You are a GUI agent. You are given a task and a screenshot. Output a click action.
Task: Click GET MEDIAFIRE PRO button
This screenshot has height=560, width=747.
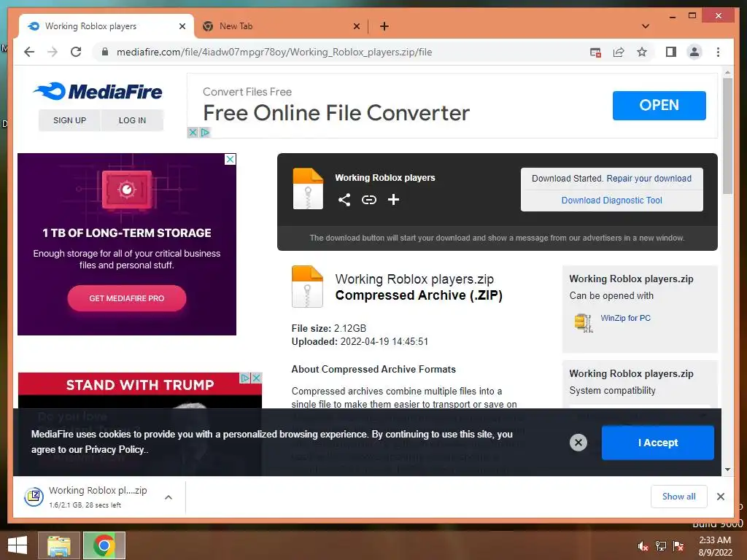point(127,298)
